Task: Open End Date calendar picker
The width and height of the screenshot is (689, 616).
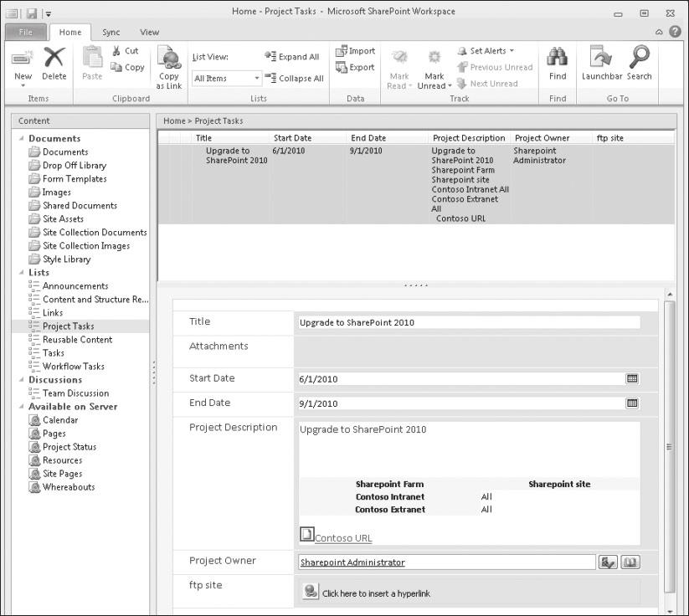Action: pos(632,403)
